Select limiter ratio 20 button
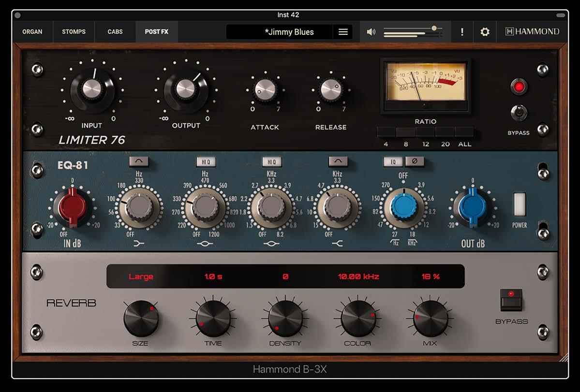 (445, 132)
